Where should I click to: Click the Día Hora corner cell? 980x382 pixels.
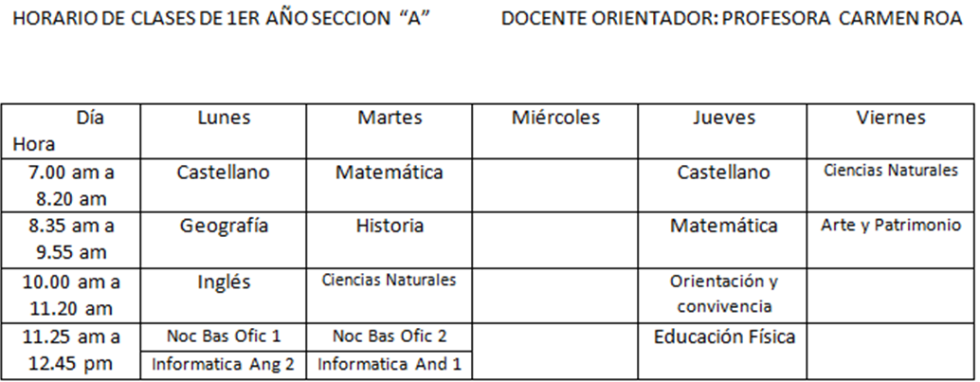[71, 132]
